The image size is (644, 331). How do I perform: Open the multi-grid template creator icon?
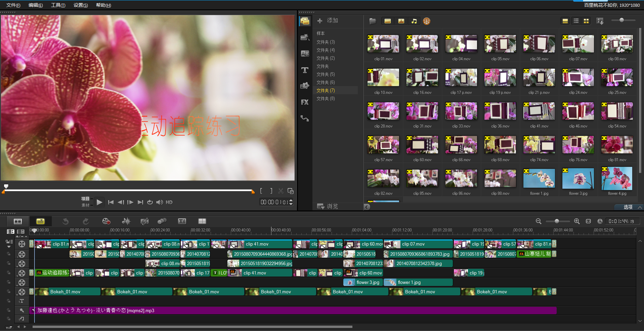202,221
